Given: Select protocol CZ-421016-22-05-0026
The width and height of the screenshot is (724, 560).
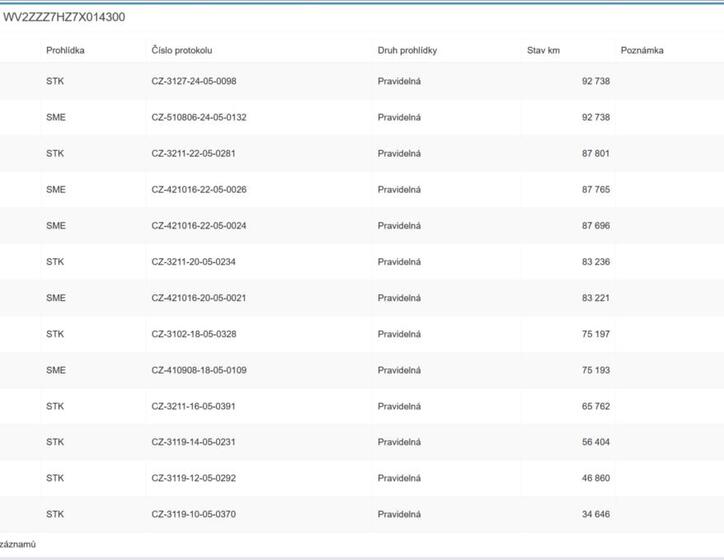Looking at the screenshot, I should pos(199,189).
